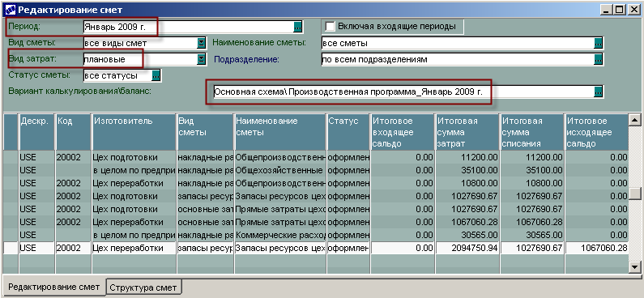Click Итоговая сумма списания column header
The image size is (644, 298).
click(x=532, y=132)
